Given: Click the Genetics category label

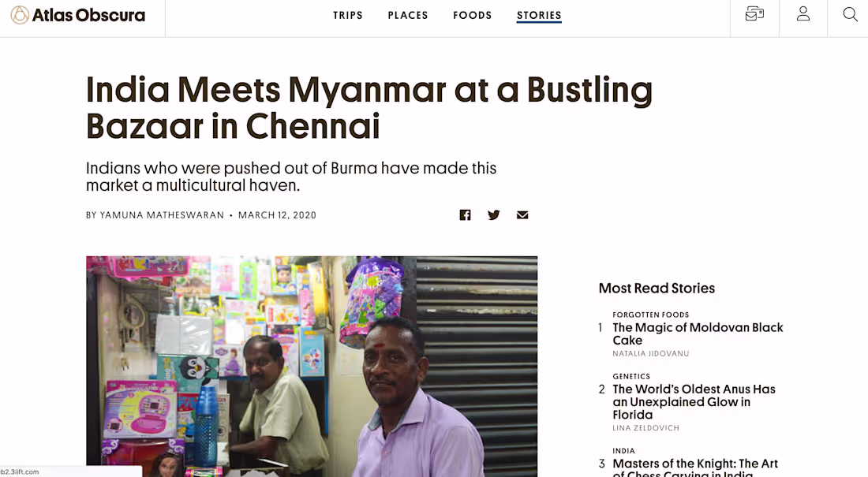Looking at the screenshot, I should pos(631,376).
